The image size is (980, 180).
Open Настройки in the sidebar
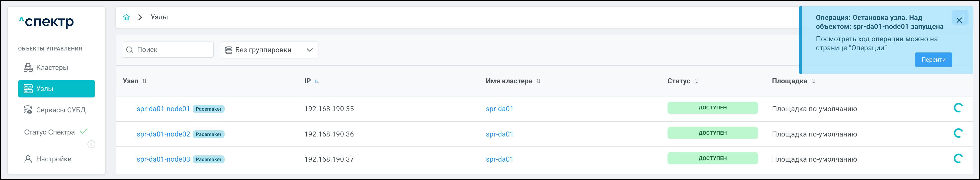tap(54, 159)
